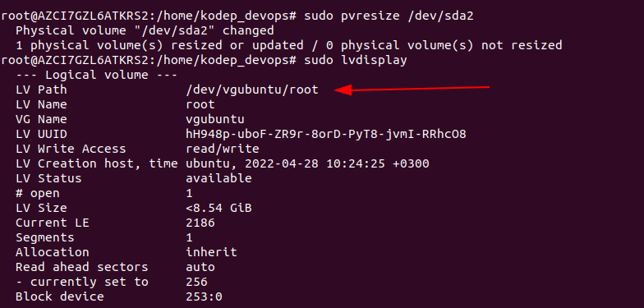Viewport: 644px width, 308px height.
Task: Click the red arrow annotation head
Action: [343, 90]
